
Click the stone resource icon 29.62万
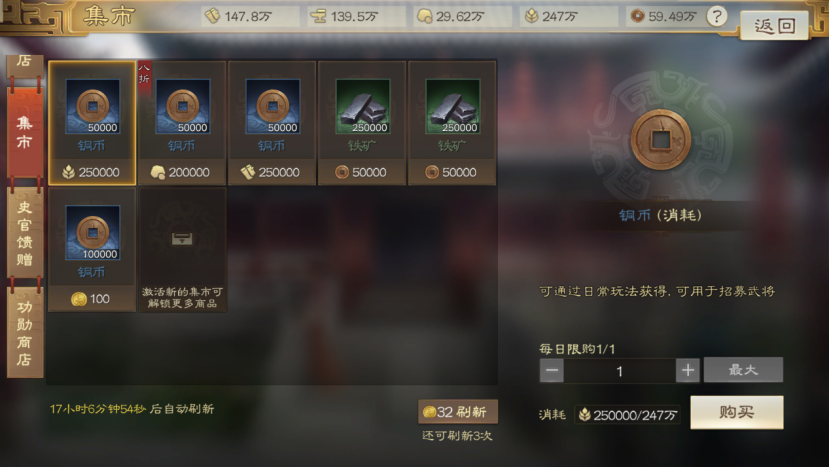coord(425,16)
